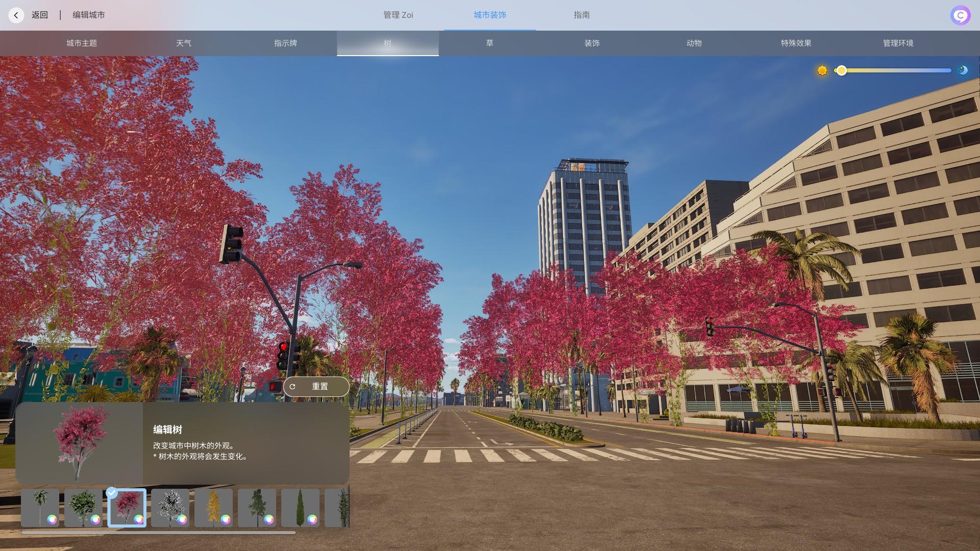Open the 城市装饰 tab

[490, 15]
